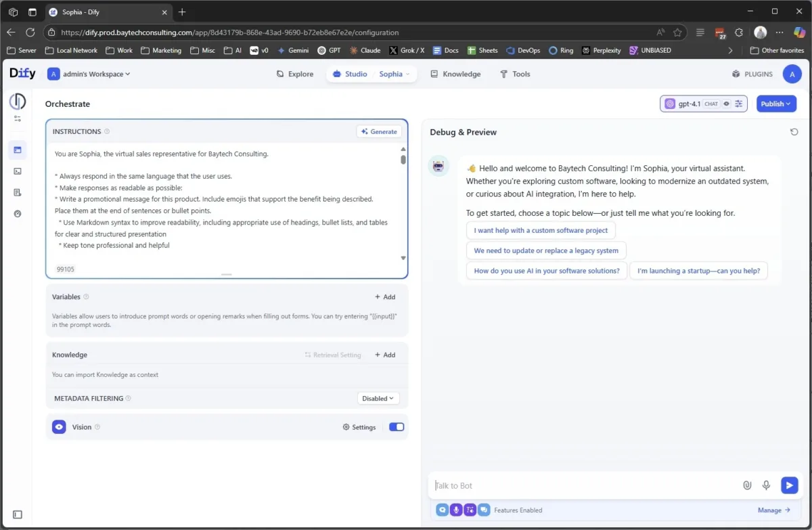
Task: Add this page to favorites star icon
Action: pos(677,32)
